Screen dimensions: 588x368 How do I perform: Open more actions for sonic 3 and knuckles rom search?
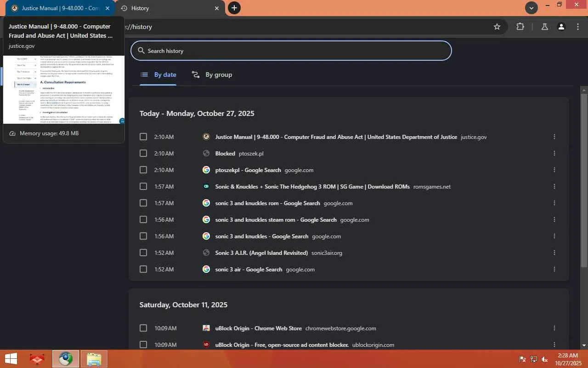pos(554,203)
